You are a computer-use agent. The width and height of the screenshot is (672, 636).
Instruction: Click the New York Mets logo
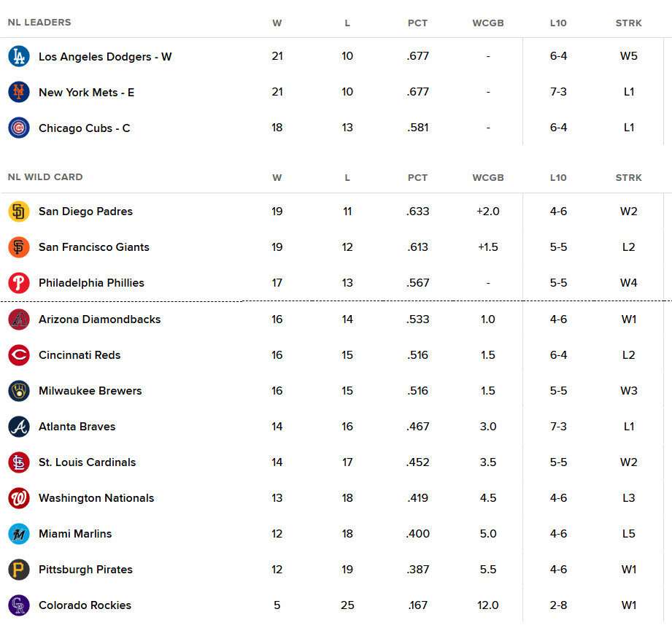pyautogui.click(x=19, y=92)
